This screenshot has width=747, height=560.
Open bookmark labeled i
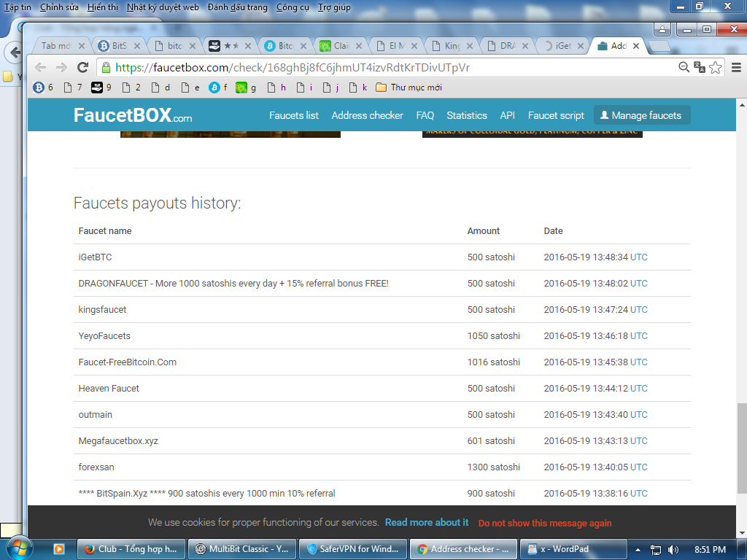click(x=304, y=87)
